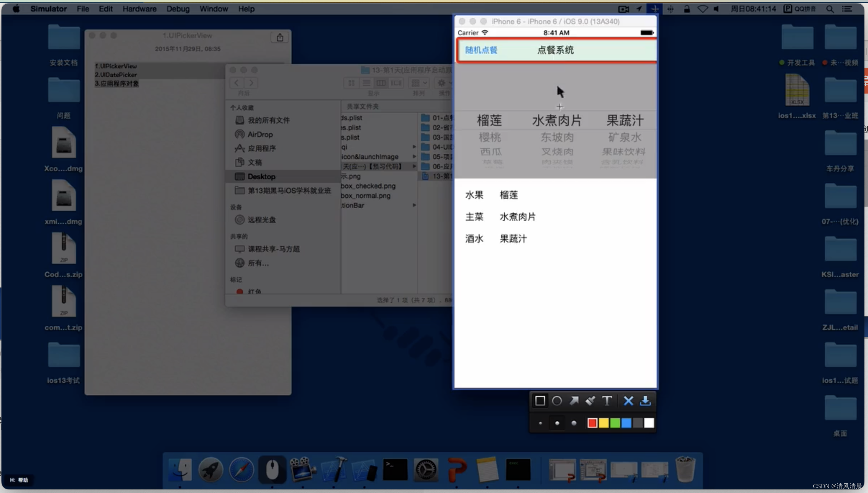Image resolution: width=868 pixels, height=493 pixels.
Task: Open the Debug menu
Action: [178, 9]
